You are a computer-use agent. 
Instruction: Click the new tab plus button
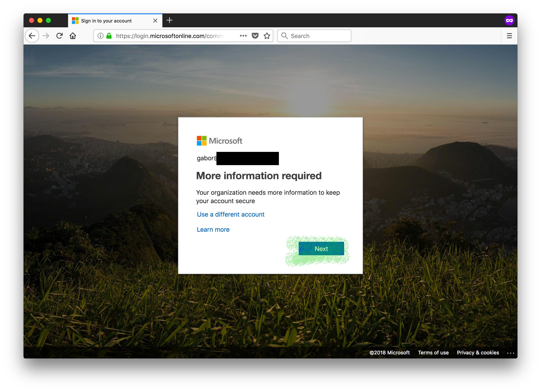[x=170, y=20]
